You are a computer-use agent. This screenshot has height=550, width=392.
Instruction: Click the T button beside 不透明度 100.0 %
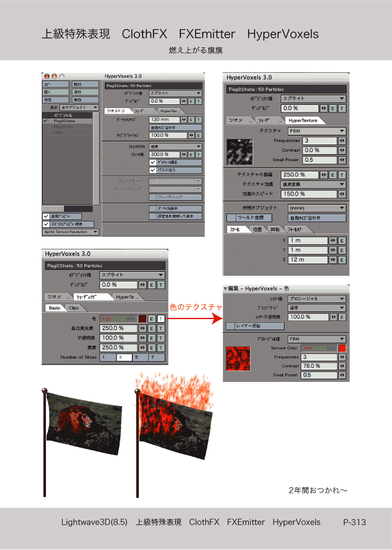(161, 338)
